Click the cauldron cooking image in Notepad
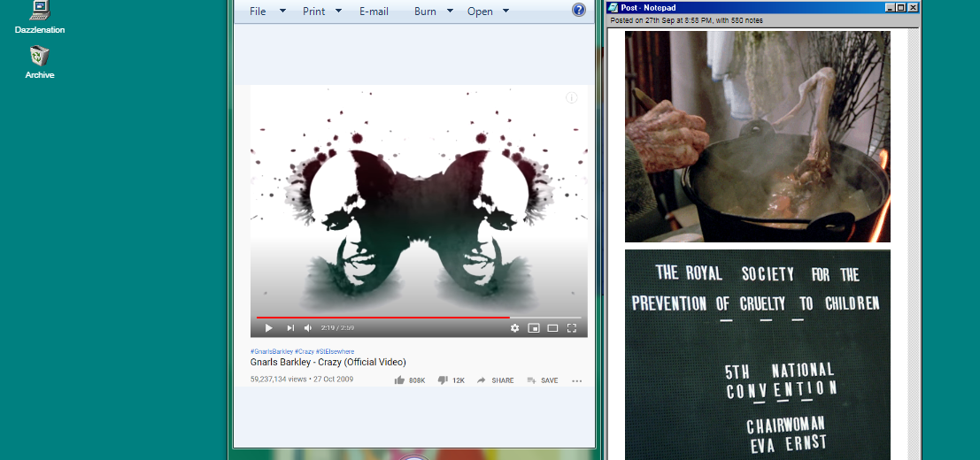 point(758,137)
